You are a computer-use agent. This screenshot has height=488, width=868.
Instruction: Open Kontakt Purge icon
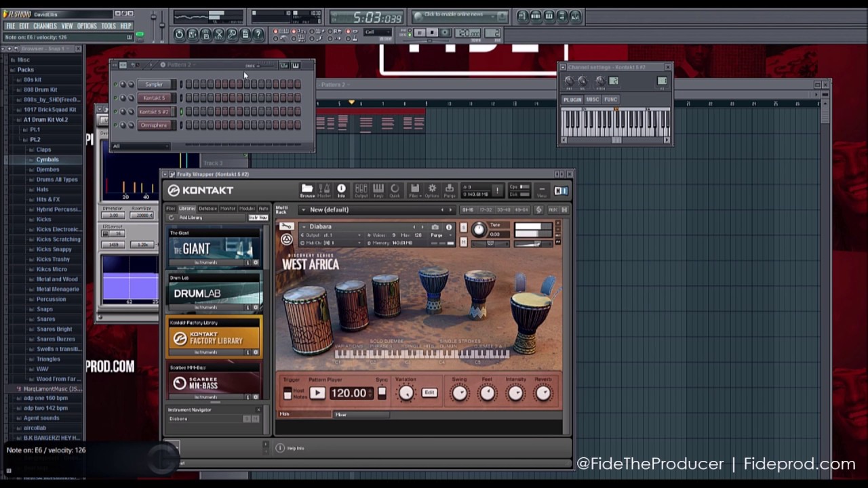click(x=449, y=190)
